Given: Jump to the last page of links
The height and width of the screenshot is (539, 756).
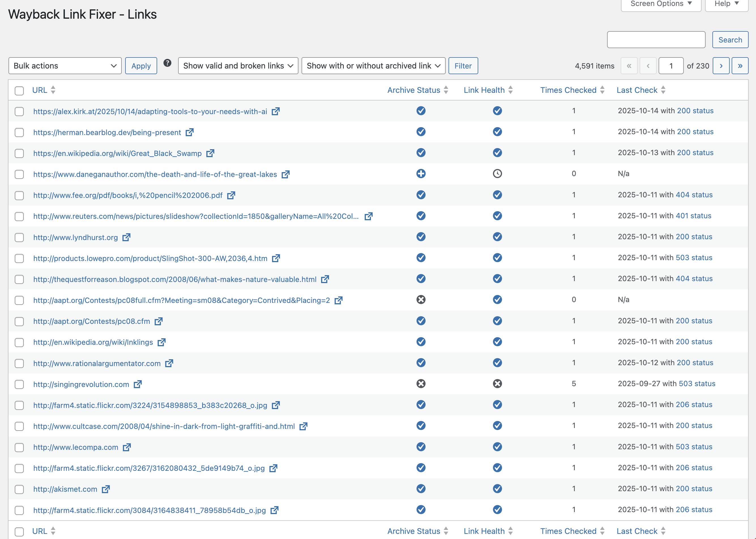Looking at the screenshot, I should 740,66.
